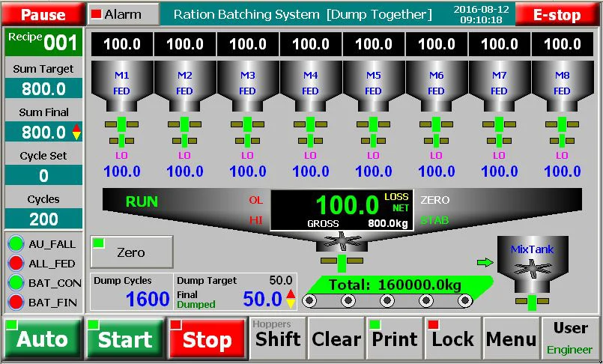Toggle the ALL_FED red indicator

(x=15, y=263)
